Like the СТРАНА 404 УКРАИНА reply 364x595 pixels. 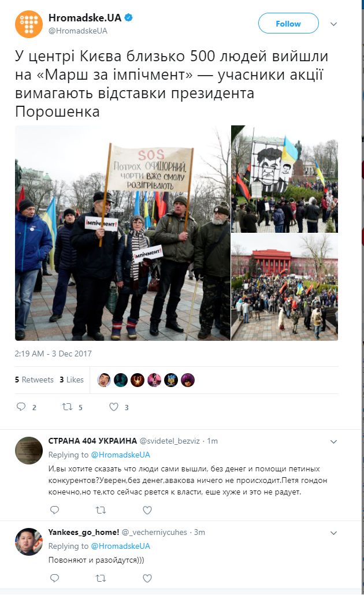click(147, 510)
